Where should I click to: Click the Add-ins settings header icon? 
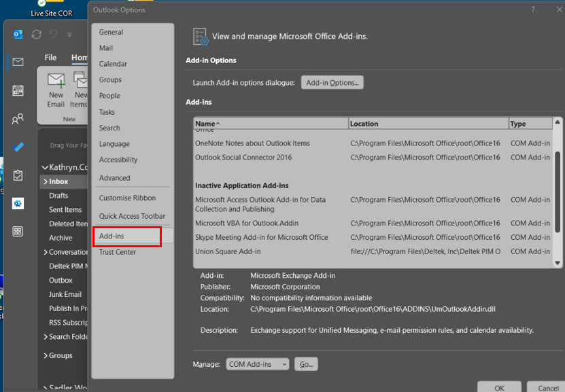pos(201,37)
